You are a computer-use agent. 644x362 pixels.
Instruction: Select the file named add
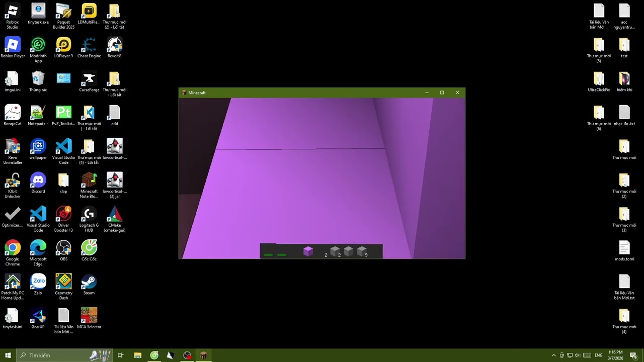tap(115, 115)
